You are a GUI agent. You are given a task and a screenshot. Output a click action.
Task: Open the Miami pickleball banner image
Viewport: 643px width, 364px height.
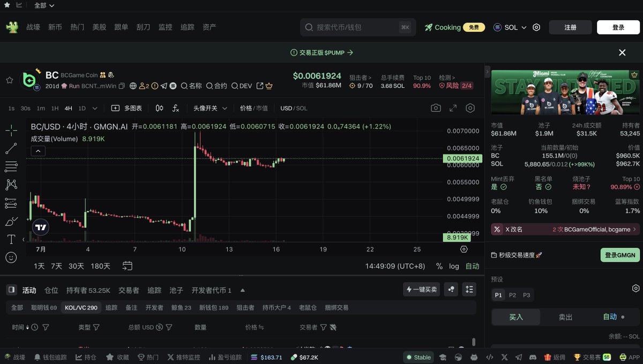point(565,92)
